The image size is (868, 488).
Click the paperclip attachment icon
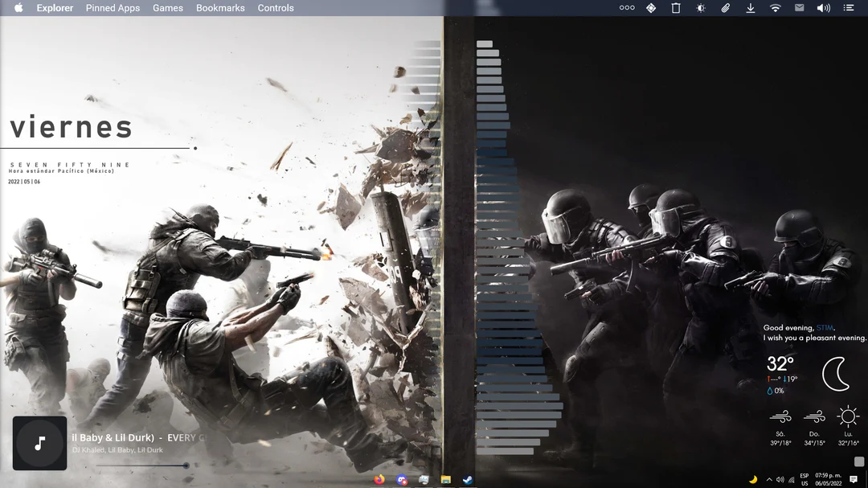click(726, 8)
